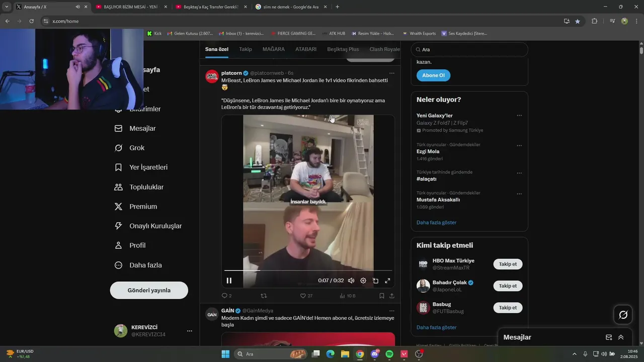Click the Gönderi yayınla button

(149, 290)
